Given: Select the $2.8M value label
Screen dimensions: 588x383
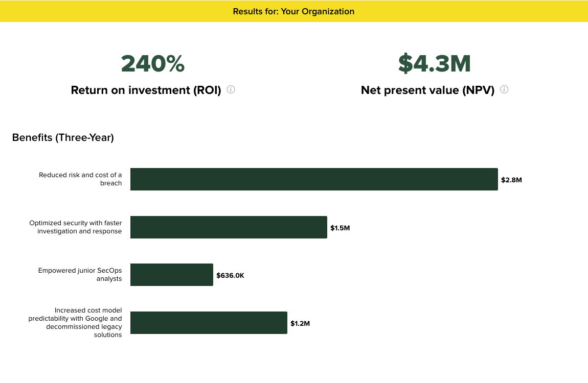Looking at the screenshot, I should pyautogui.click(x=511, y=180).
